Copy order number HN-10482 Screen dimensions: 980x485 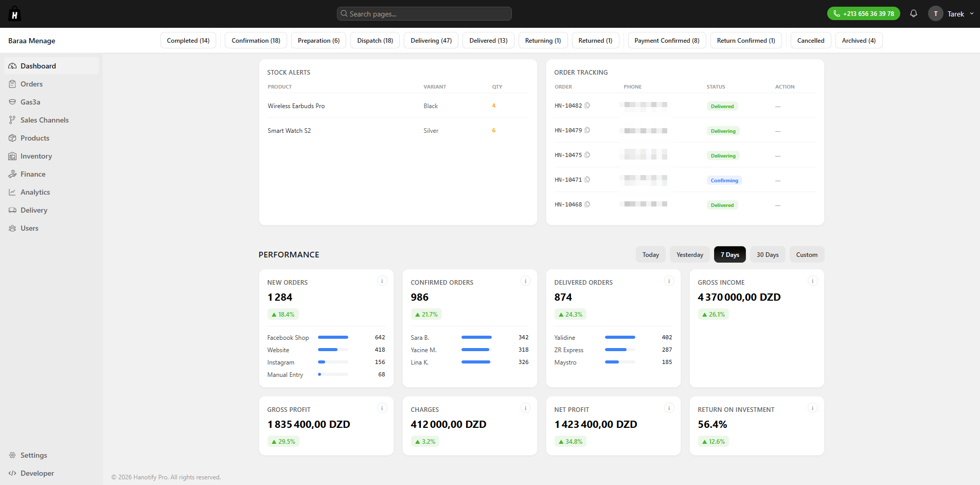coord(587,106)
